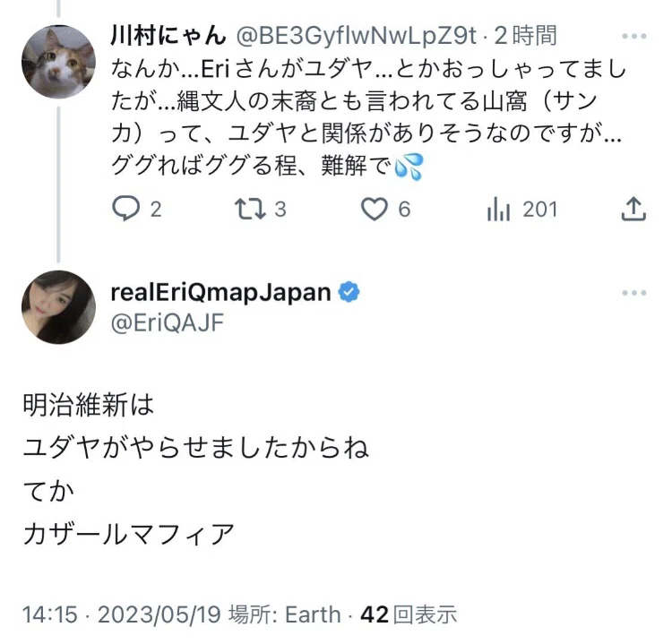This screenshot has height=644, width=672.
Task: Click the reply text mentioning 縄文人の末裔
Action: pyautogui.click(x=368, y=117)
